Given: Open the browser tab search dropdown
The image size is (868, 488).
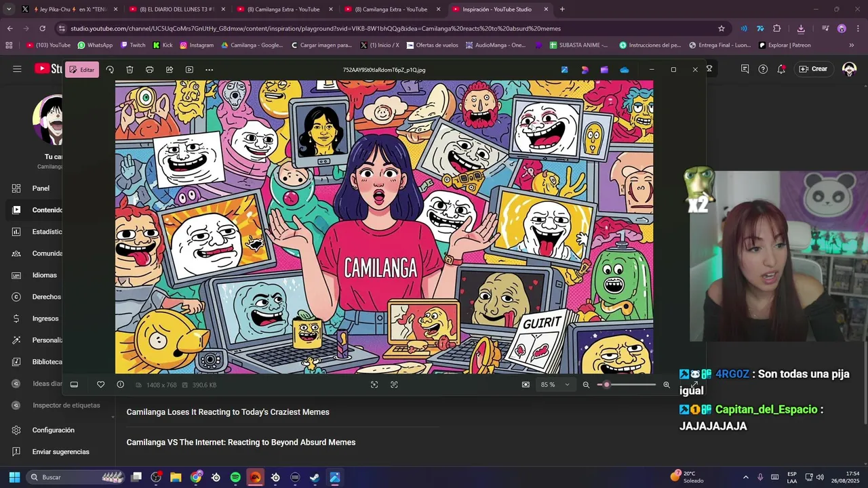Looking at the screenshot, I should click(9, 9).
